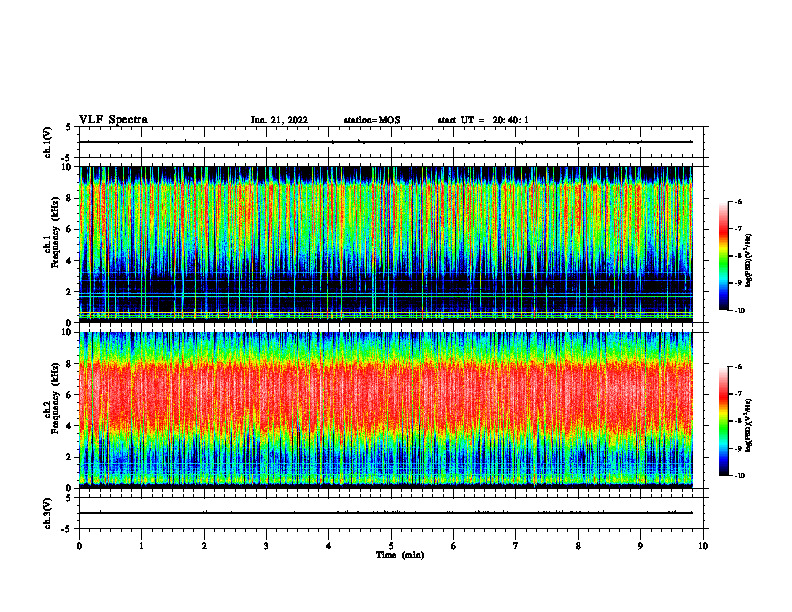Click time-axis tick label "8"
This screenshot has width=792, height=612.
click(578, 546)
